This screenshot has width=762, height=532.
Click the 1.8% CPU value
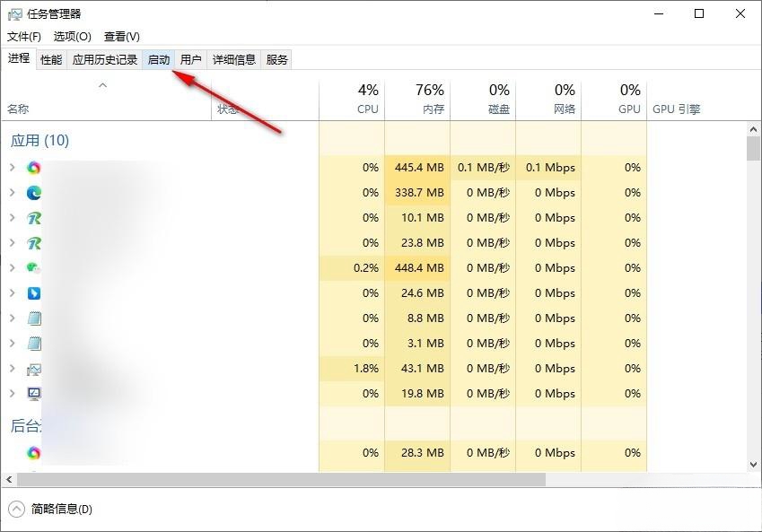(x=366, y=368)
